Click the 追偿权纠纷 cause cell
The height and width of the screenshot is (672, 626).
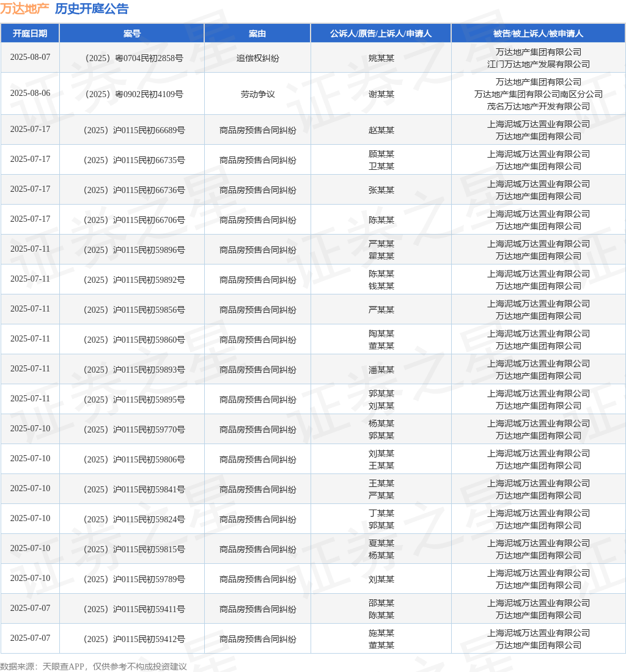click(x=257, y=58)
